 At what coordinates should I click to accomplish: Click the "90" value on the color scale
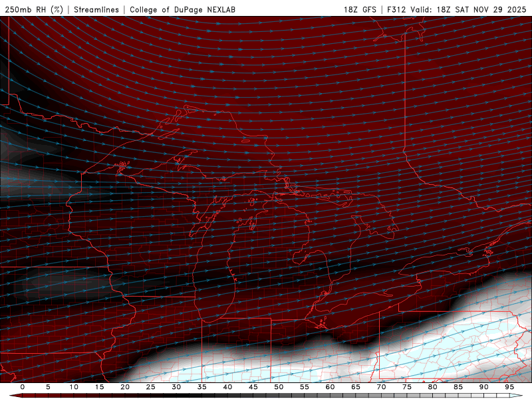[x=483, y=387]
